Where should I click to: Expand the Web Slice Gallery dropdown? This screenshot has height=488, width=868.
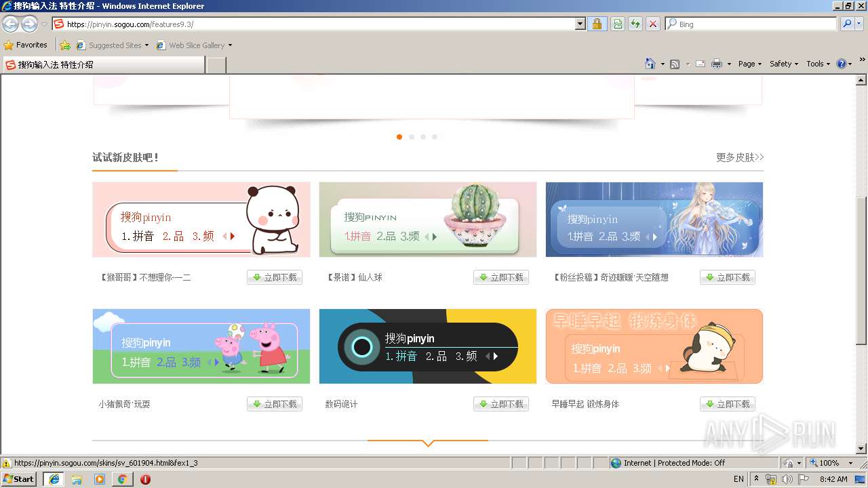coord(230,45)
